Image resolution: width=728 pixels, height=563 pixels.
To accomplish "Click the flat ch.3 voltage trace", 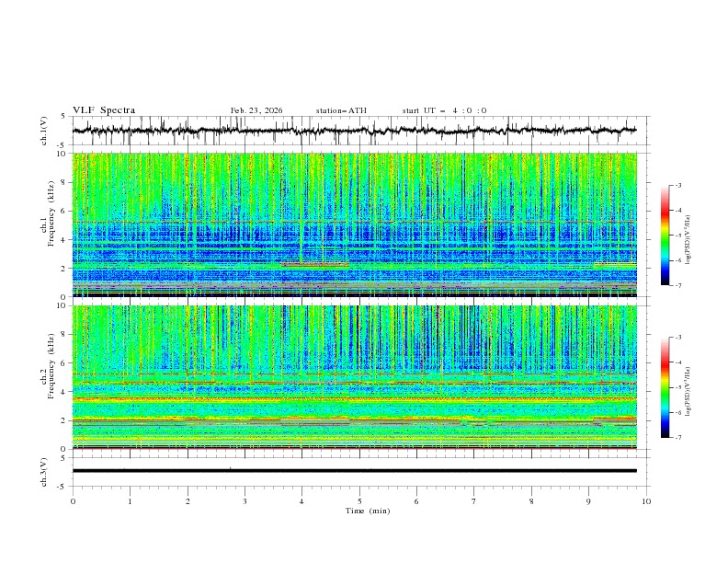I will pyautogui.click(x=354, y=471).
